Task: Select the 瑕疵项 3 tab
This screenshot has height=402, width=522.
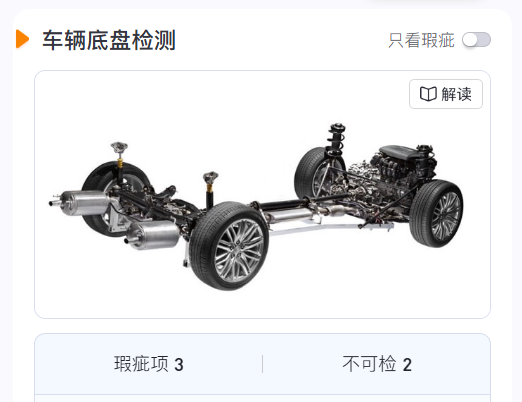Action: [x=149, y=364]
